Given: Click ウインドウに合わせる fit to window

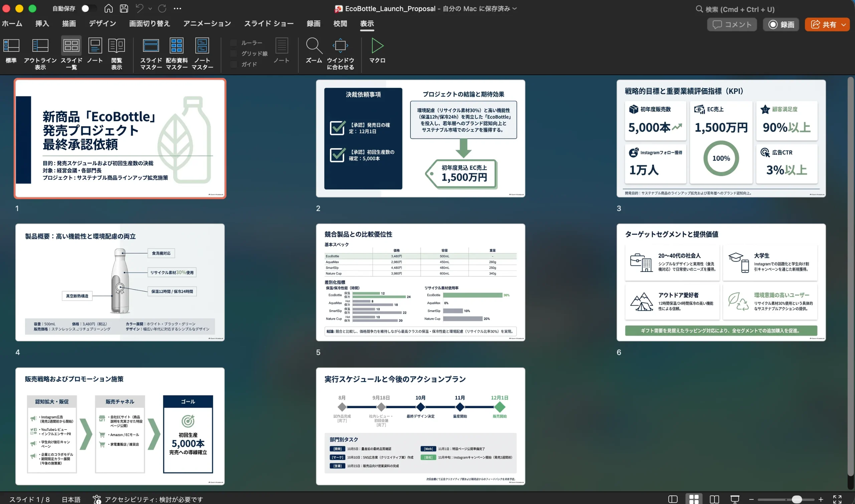Looking at the screenshot, I should click(x=340, y=54).
